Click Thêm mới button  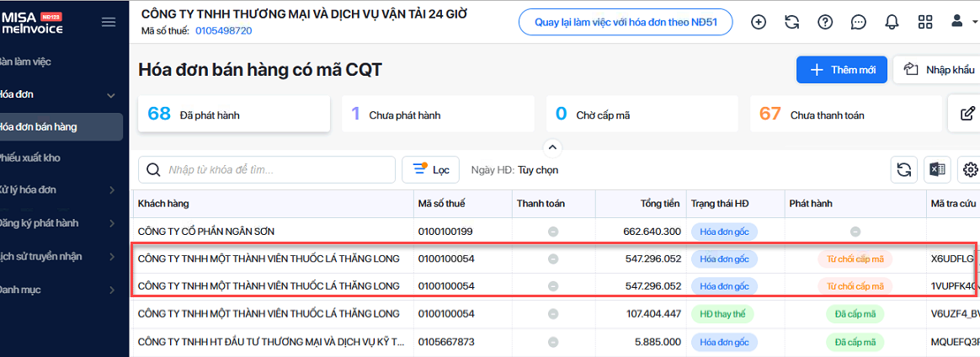coord(842,69)
